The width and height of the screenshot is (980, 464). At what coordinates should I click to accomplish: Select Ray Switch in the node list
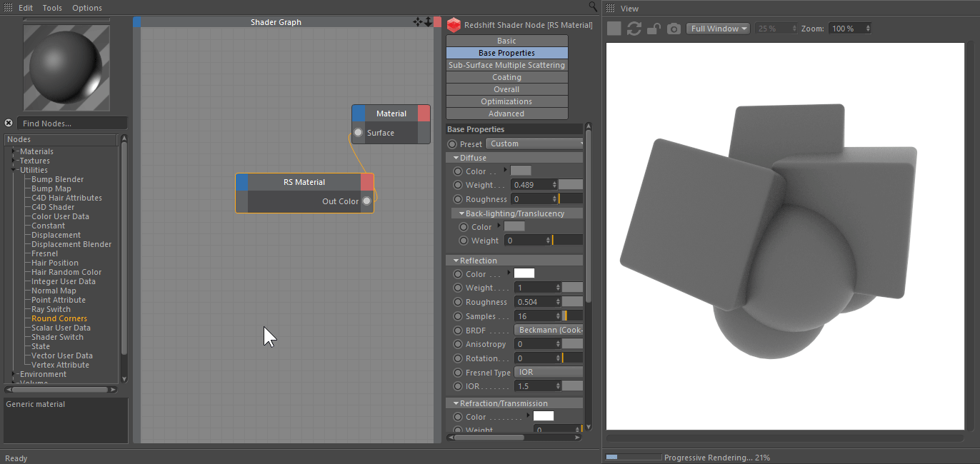51,309
